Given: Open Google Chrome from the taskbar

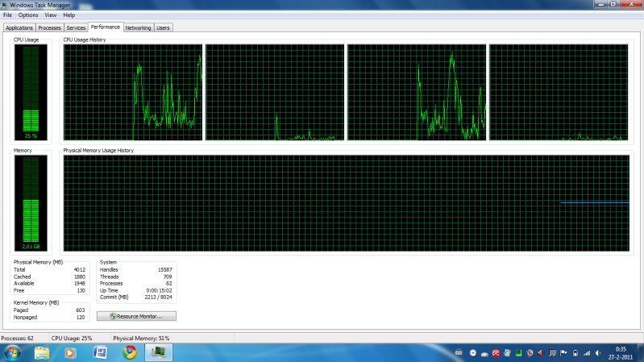Looking at the screenshot, I should [130, 352].
